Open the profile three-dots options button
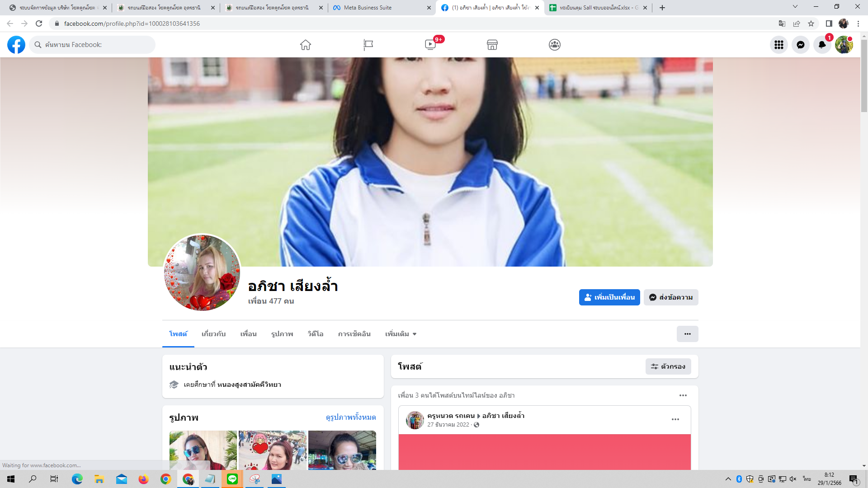Viewport: 868px width, 488px height. pyautogui.click(x=687, y=334)
